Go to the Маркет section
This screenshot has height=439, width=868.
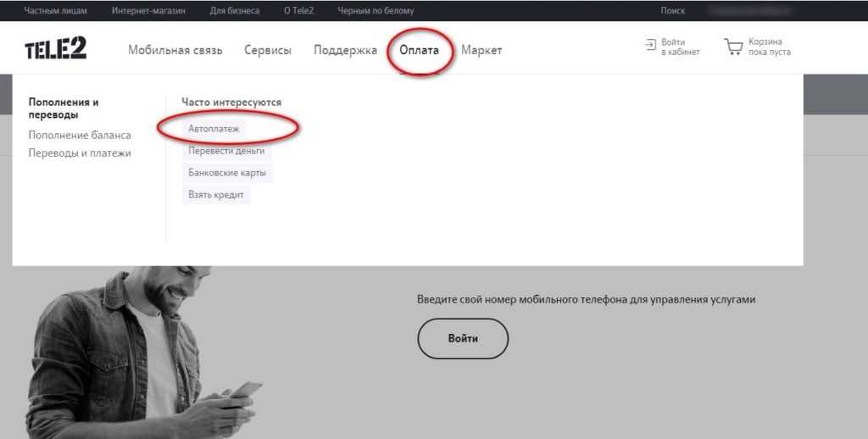481,50
